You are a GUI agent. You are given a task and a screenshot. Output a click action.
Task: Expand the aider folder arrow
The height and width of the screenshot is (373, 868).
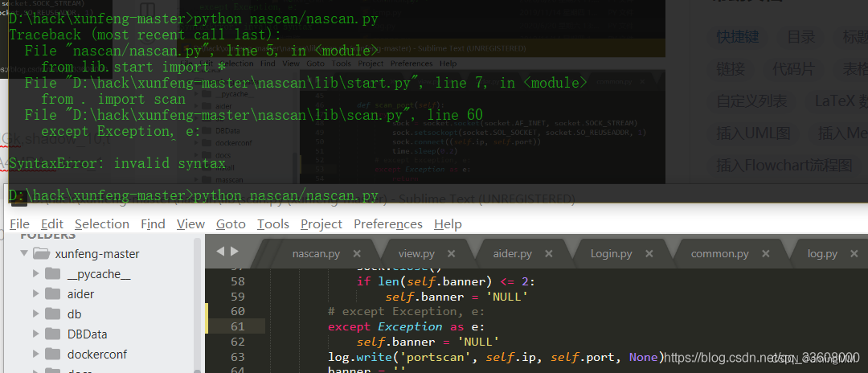(35, 293)
